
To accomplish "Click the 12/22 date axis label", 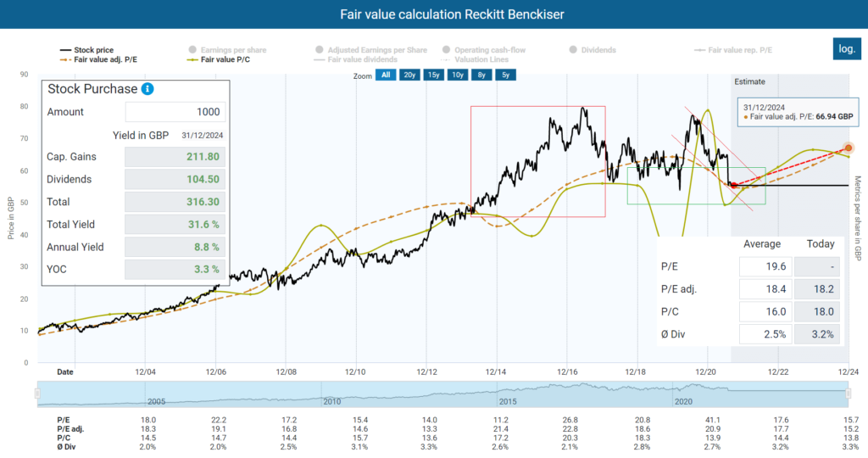I will (778, 372).
